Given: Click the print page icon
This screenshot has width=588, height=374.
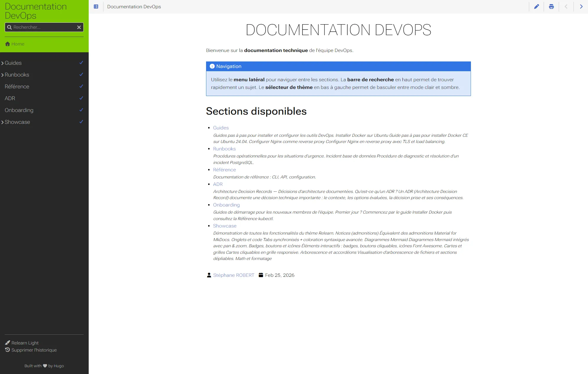Looking at the screenshot, I should click(551, 6).
